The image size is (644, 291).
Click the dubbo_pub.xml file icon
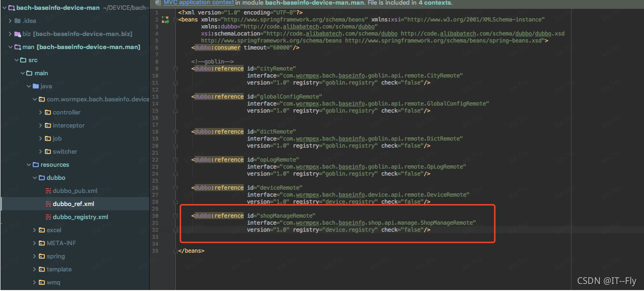pos(48,191)
